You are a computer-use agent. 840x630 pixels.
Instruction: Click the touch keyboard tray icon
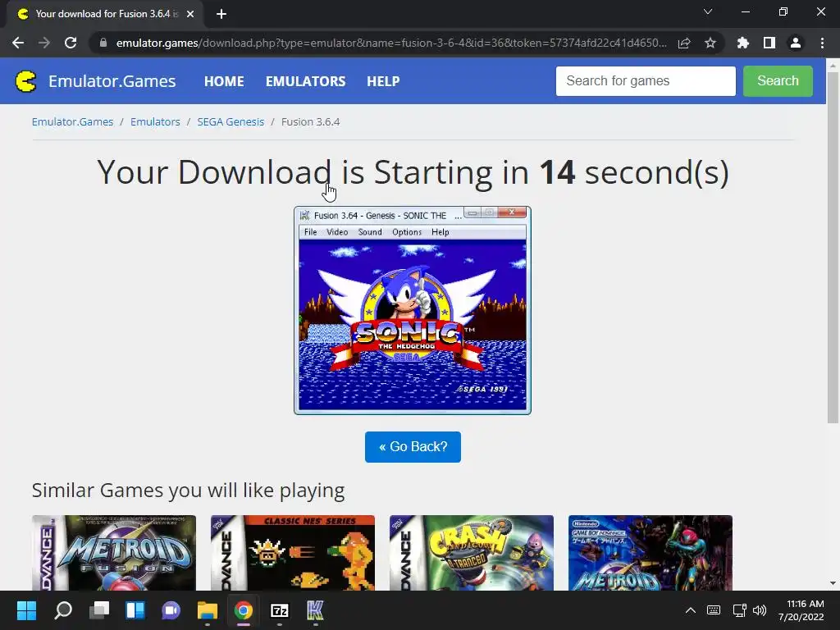(x=714, y=610)
